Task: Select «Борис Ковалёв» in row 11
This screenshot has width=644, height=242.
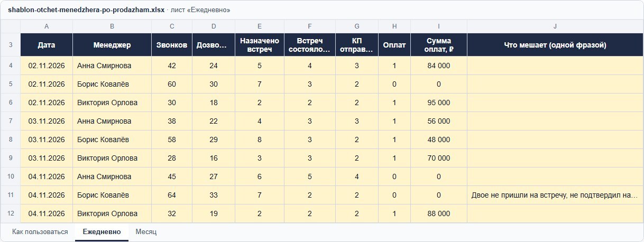Action: (112, 195)
